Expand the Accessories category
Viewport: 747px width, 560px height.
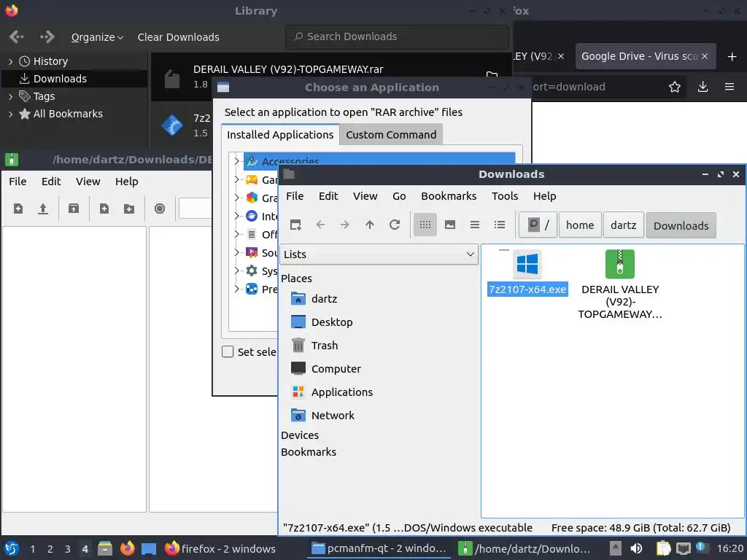click(x=237, y=161)
